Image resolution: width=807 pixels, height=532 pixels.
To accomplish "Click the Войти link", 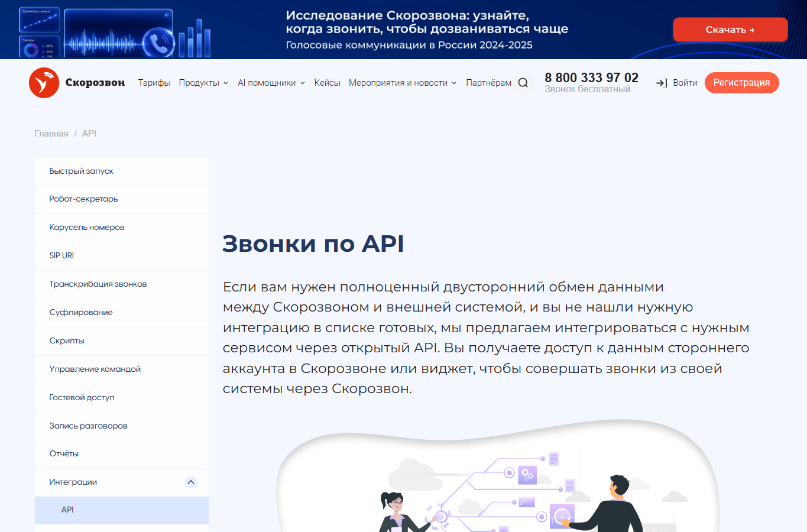I will [685, 83].
